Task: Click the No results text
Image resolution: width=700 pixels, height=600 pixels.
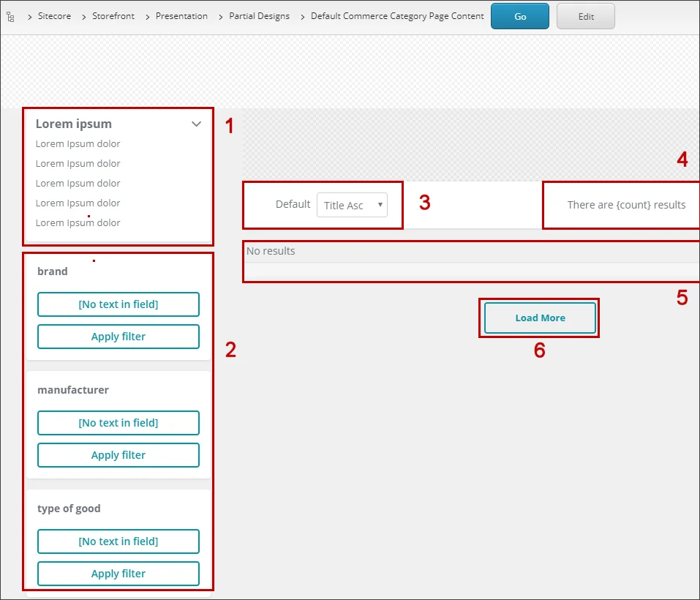Action: coord(271,251)
